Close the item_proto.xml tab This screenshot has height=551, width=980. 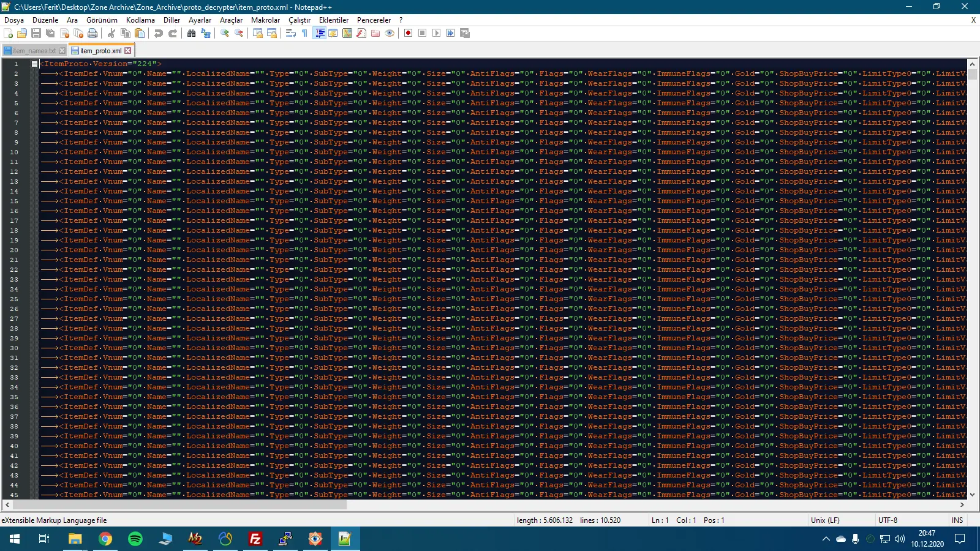[128, 51]
